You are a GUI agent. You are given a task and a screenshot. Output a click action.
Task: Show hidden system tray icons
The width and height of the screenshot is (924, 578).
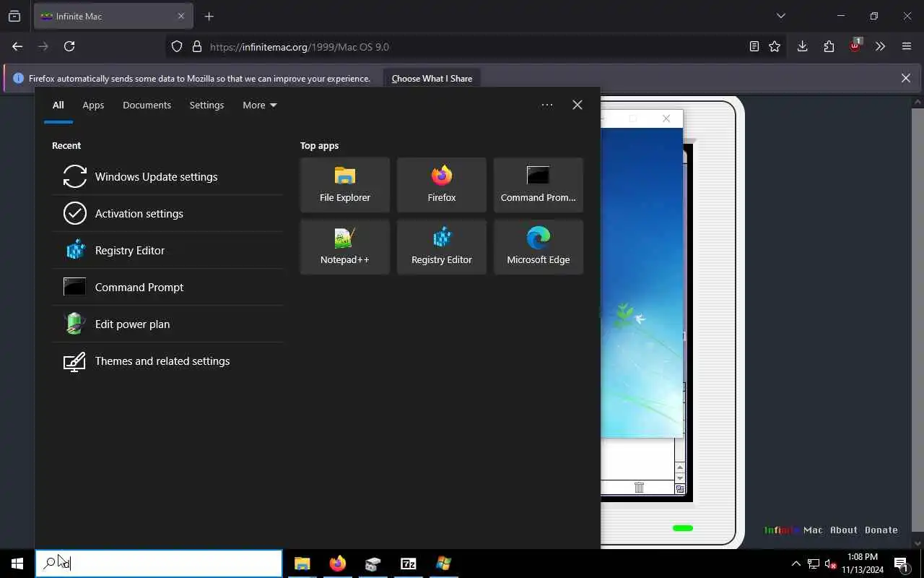796,564
